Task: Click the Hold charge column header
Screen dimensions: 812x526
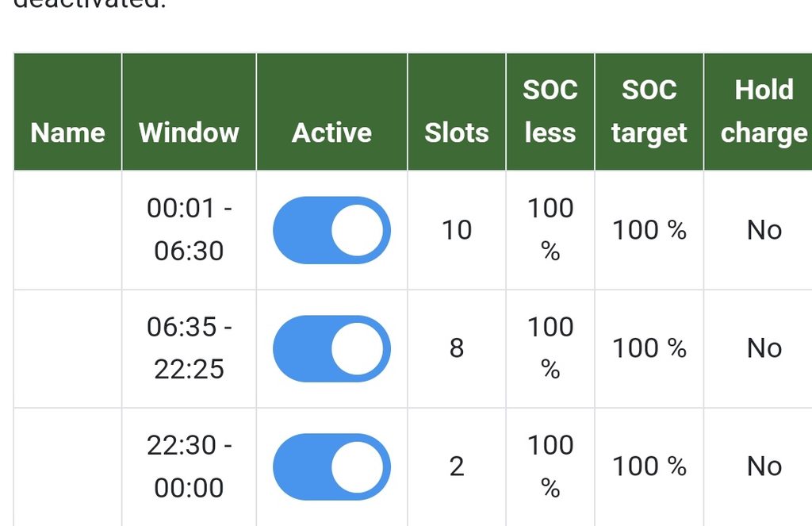Action: (764, 112)
